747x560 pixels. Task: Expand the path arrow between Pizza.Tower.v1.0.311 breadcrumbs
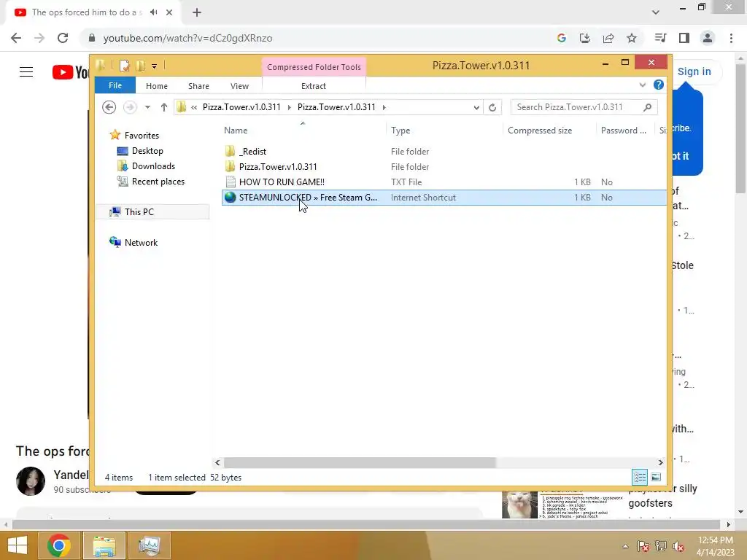[x=289, y=107]
